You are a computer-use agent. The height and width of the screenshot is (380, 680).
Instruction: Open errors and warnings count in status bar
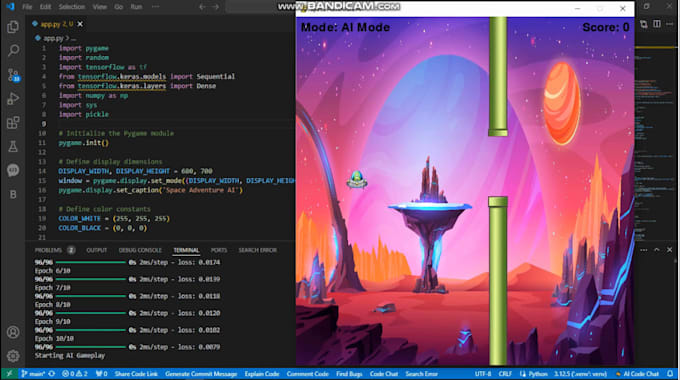[x=75, y=374]
